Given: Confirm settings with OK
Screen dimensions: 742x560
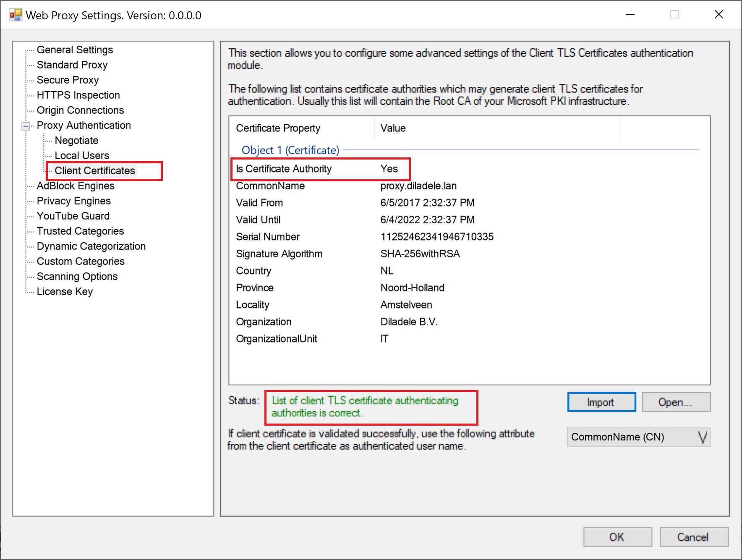Looking at the screenshot, I should (617, 537).
